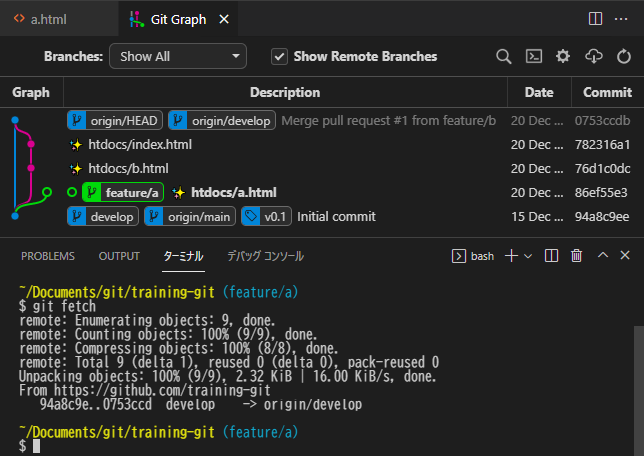Refresh the Git Graph view
Viewport: 644px width, 456px height.
click(x=623, y=56)
